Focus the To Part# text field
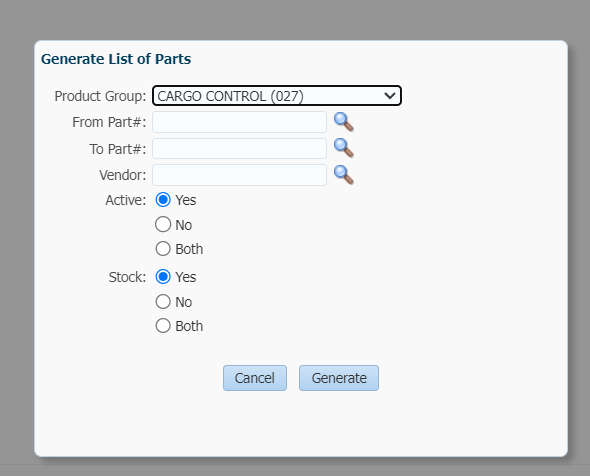Image resolution: width=590 pixels, height=476 pixels. (x=239, y=149)
